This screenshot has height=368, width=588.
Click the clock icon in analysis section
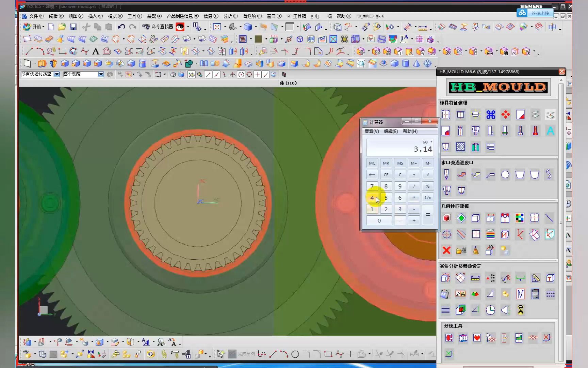tap(490, 310)
